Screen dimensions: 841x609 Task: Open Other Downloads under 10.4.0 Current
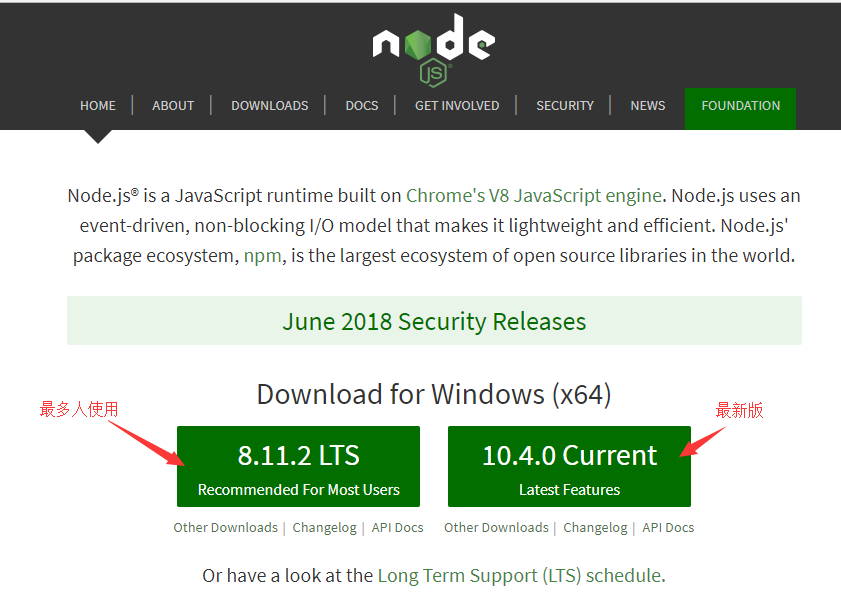click(496, 528)
